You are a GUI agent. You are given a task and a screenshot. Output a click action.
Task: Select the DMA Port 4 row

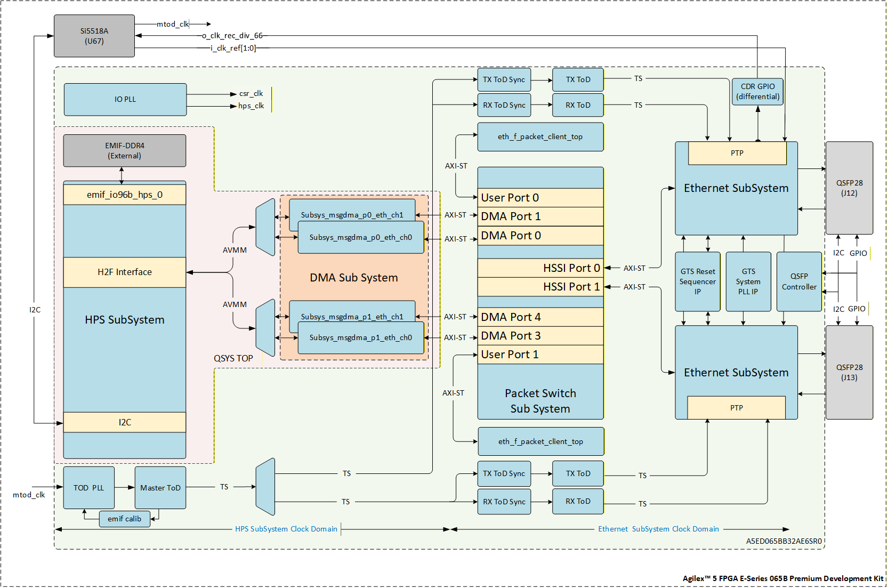tap(540, 317)
